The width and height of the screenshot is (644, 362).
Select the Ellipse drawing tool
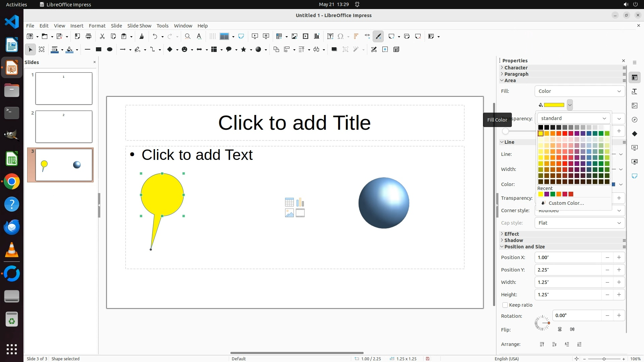[x=109, y=49]
